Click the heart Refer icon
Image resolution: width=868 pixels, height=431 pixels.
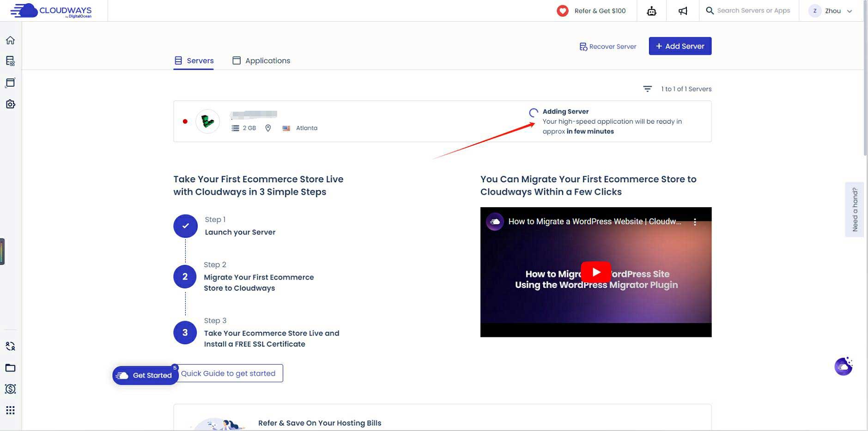coord(562,11)
